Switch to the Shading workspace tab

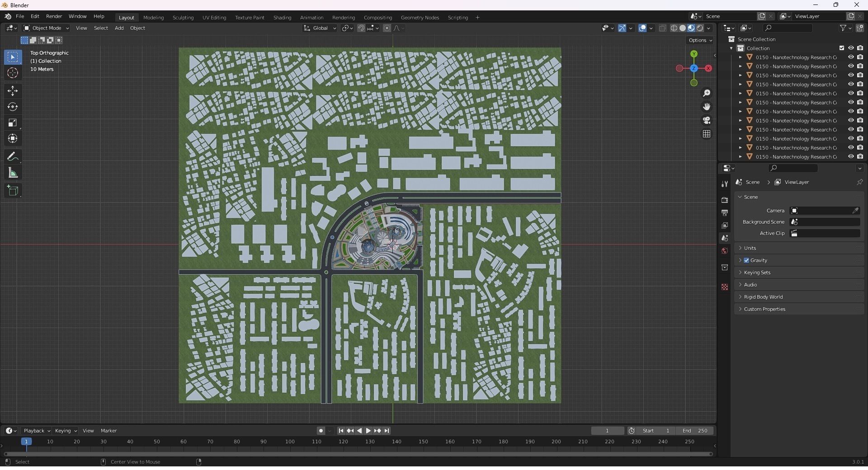click(282, 18)
